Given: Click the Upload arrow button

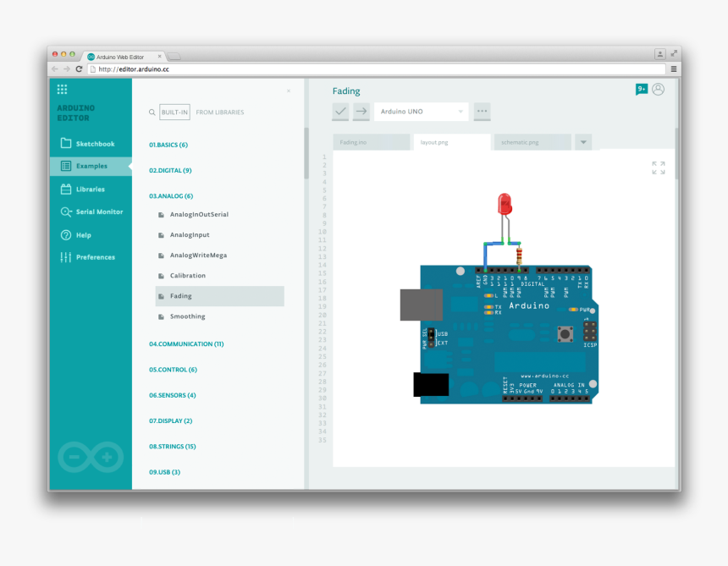Looking at the screenshot, I should point(361,112).
